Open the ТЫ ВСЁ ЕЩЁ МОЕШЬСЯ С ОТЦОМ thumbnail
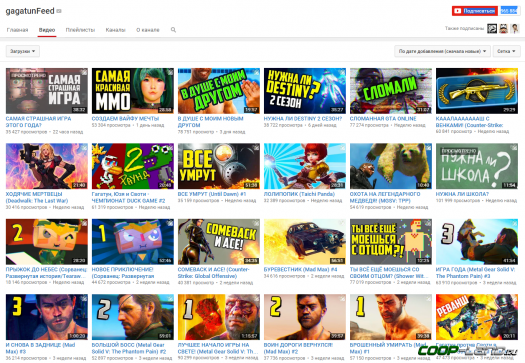This screenshot has width=525, height=363. (x=391, y=242)
